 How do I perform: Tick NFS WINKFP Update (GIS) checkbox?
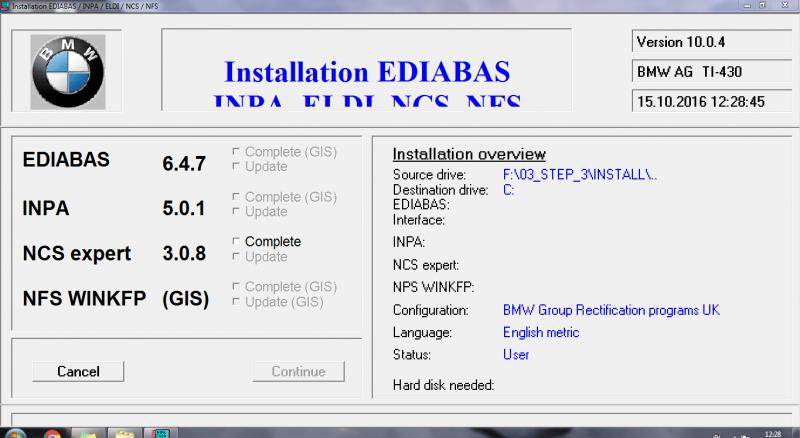click(x=236, y=302)
